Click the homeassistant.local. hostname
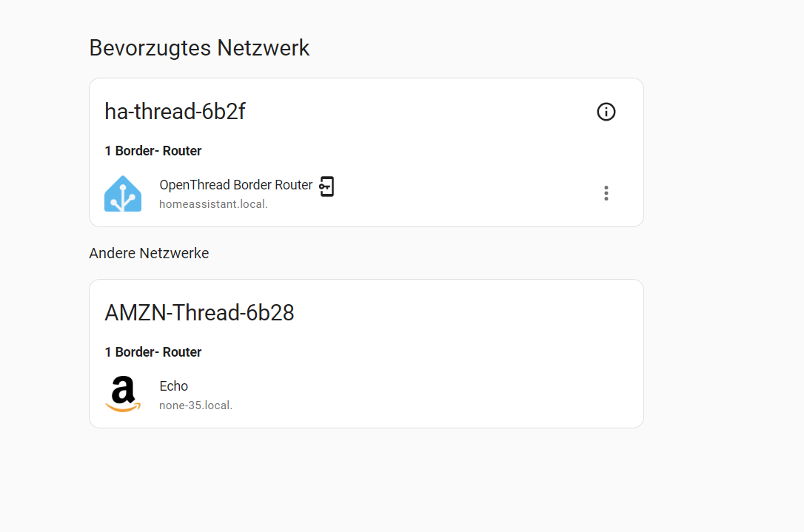The image size is (804, 532). point(213,204)
